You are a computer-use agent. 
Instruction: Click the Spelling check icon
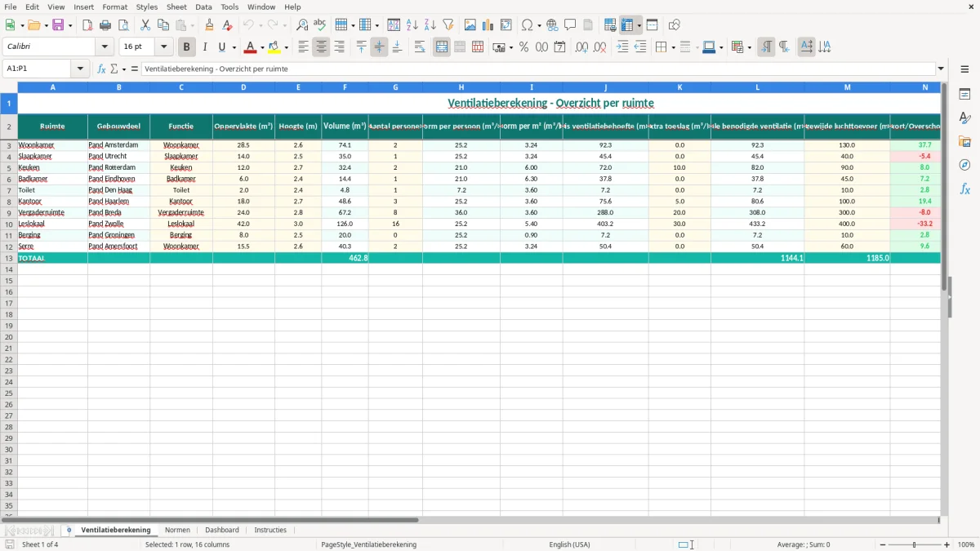[320, 25]
